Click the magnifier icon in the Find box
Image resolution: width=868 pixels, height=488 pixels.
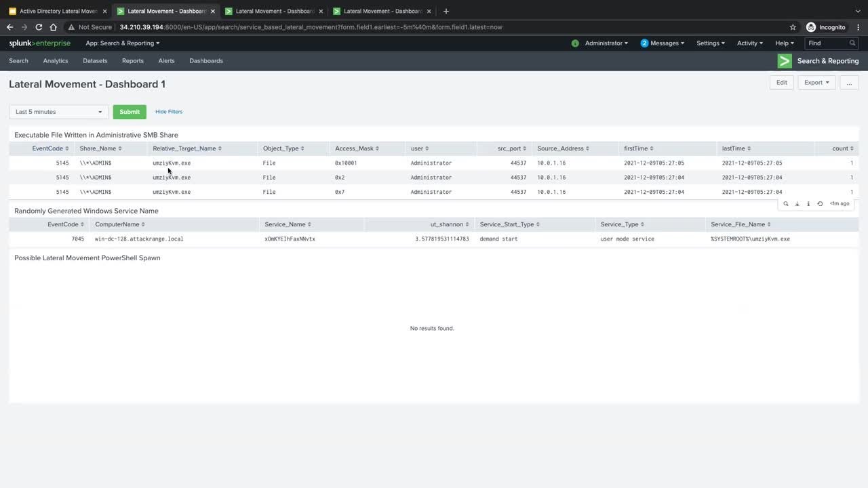(x=852, y=43)
